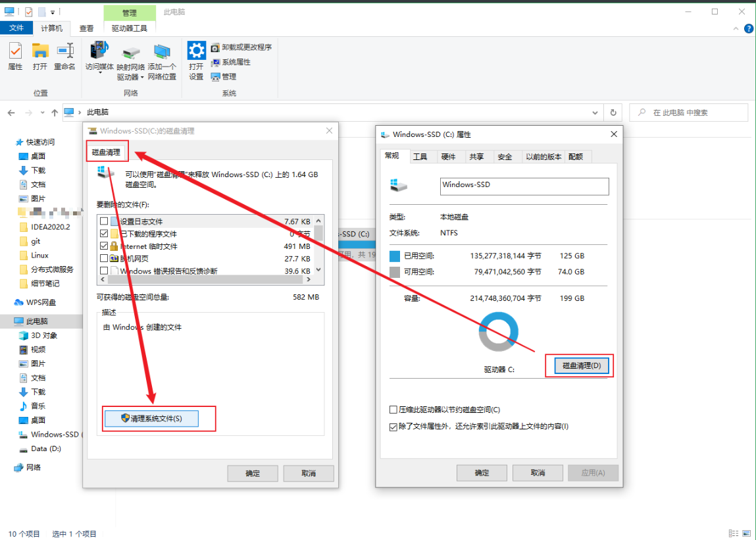Check 脱机网页 checkbox in file list

104,259
